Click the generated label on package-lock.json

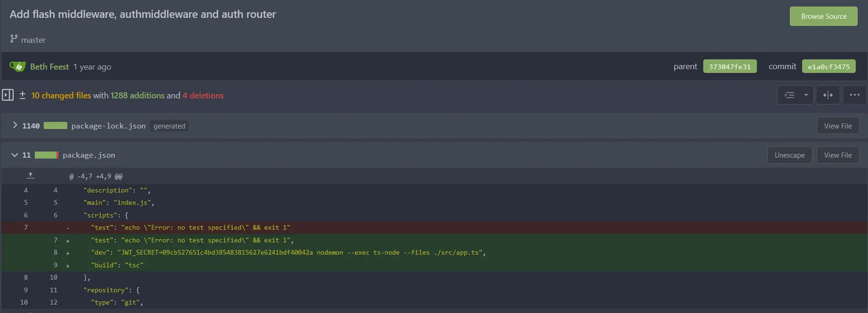click(x=169, y=126)
